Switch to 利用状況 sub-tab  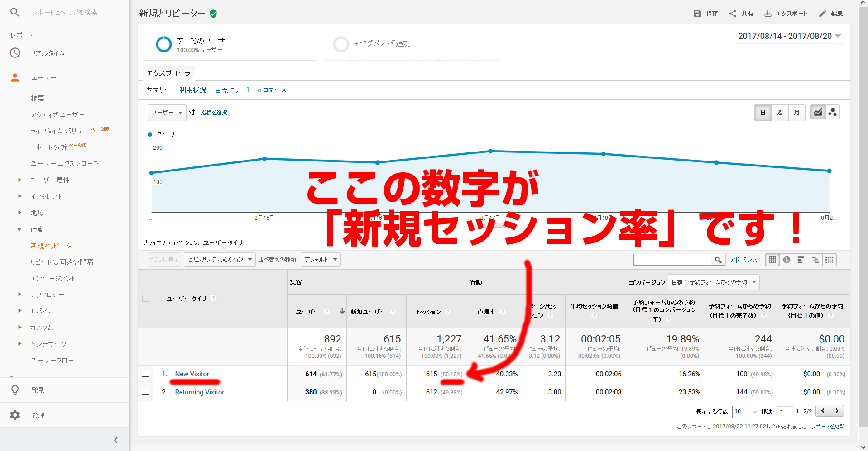pyautogui.click(x=193, y=90)
